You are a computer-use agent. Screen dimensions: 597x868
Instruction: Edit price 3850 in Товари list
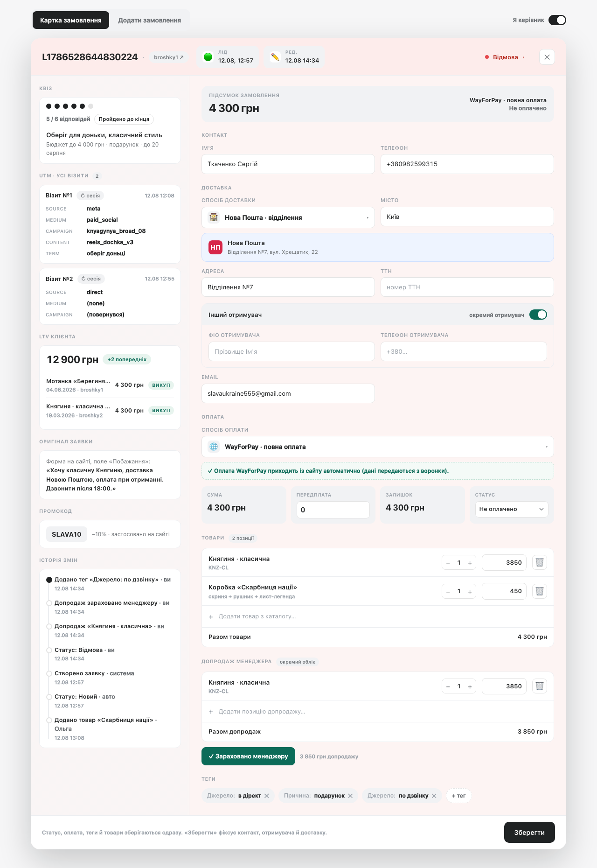coord(504,563)
